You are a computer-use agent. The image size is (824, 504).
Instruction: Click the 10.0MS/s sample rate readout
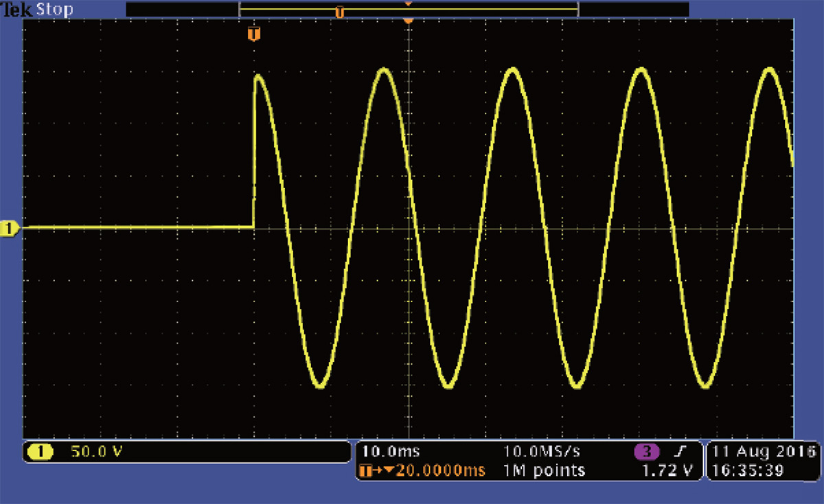pyautogui.click(x=542, y=452)
